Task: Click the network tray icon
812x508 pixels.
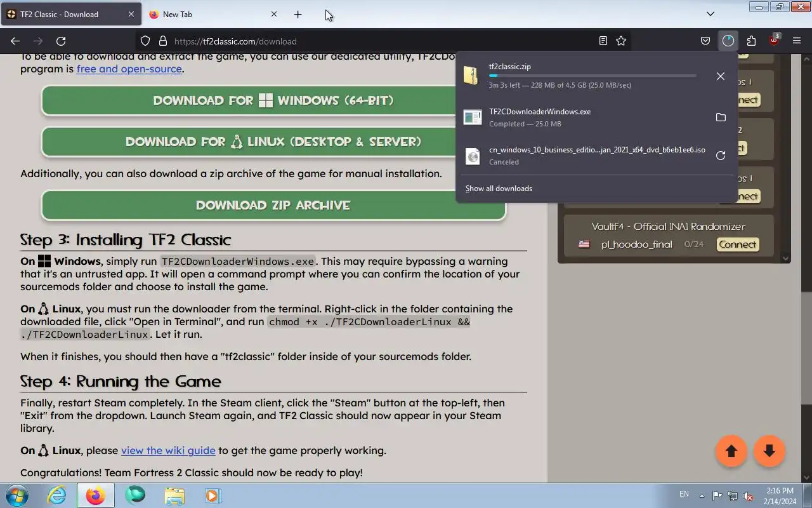Action: point(733,495)
